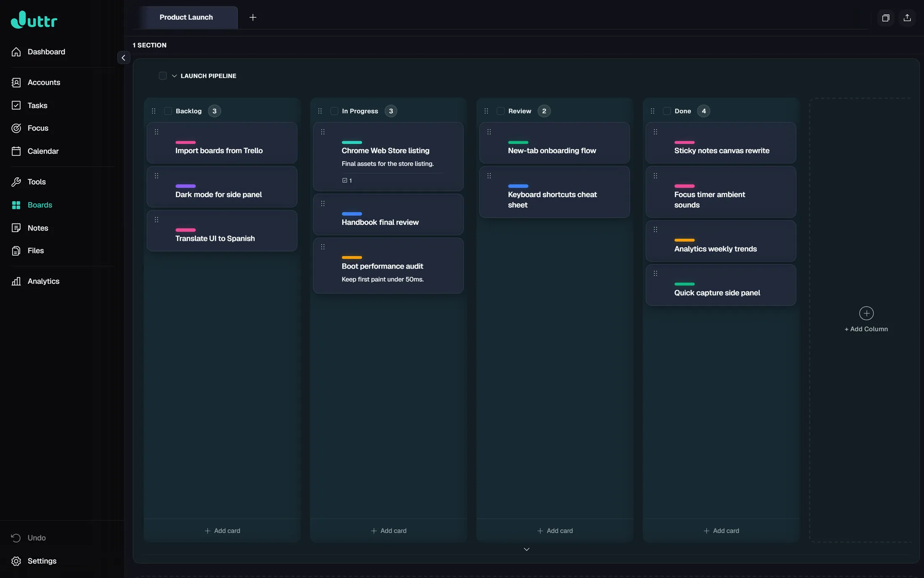Click the Boards grid icon

pos(16,205)
